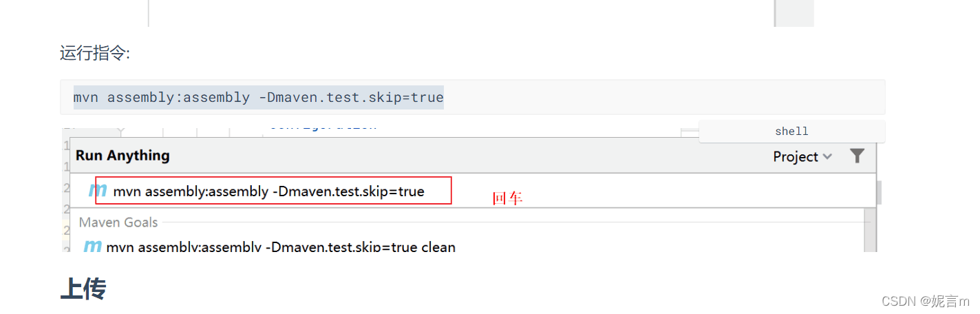Image resolution: width=980 pixels, height=314 pixels.
Task: Click the shell language label
Action: click(791, 132)
